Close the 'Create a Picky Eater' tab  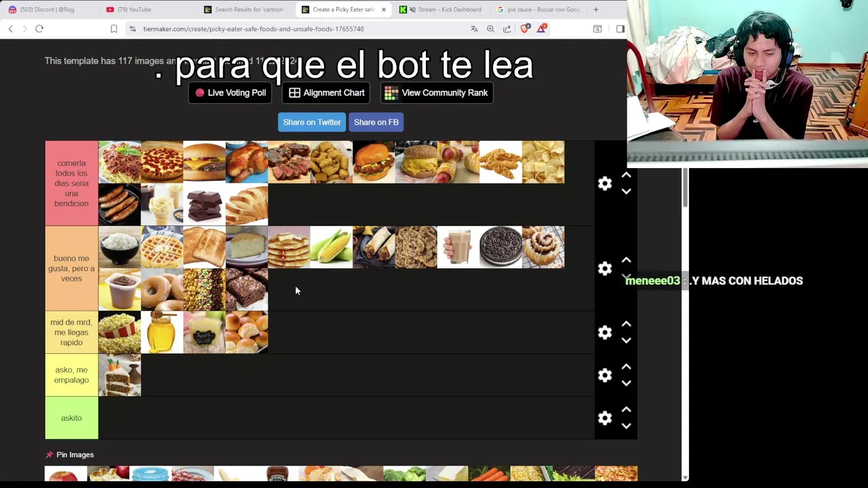click(384, 9)
